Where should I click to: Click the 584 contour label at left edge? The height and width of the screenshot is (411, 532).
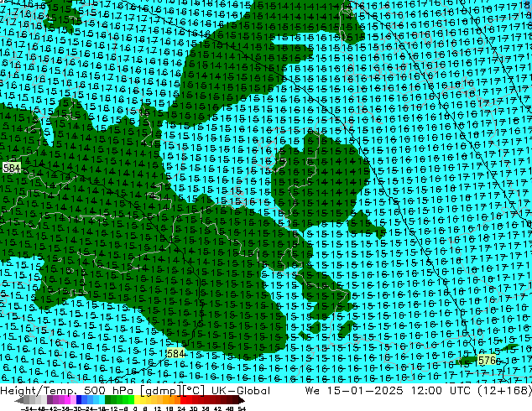pyautogui.click(x=12, y=168)
